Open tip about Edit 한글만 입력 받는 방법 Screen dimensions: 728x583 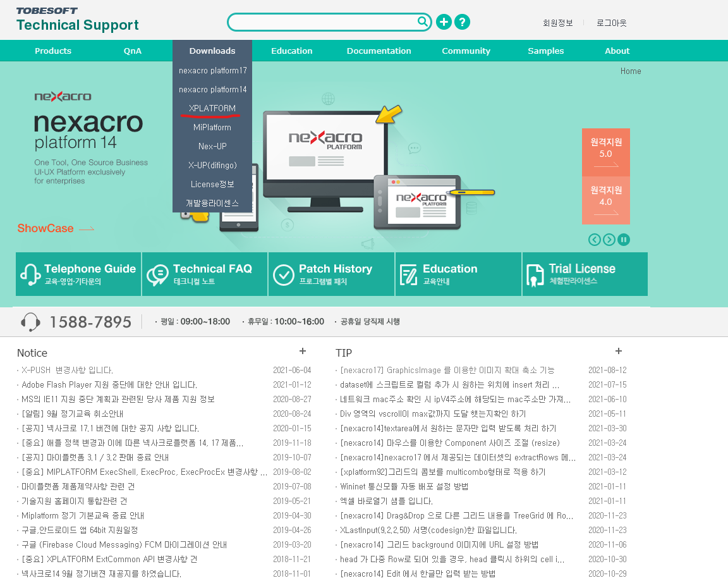point(417,574)
